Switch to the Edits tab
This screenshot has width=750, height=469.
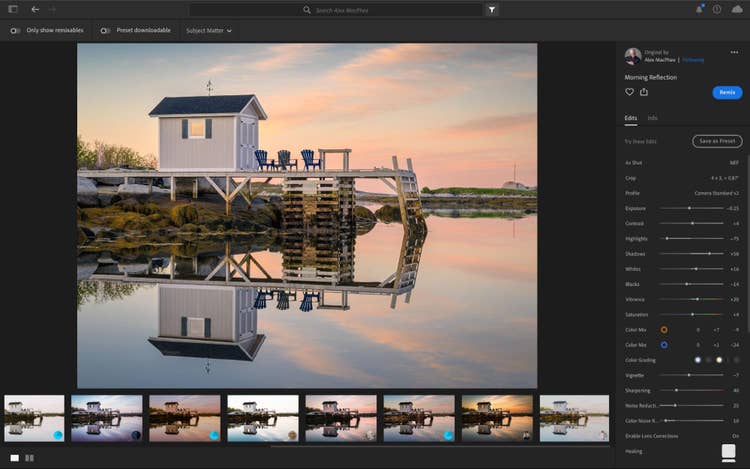(630, 118)
